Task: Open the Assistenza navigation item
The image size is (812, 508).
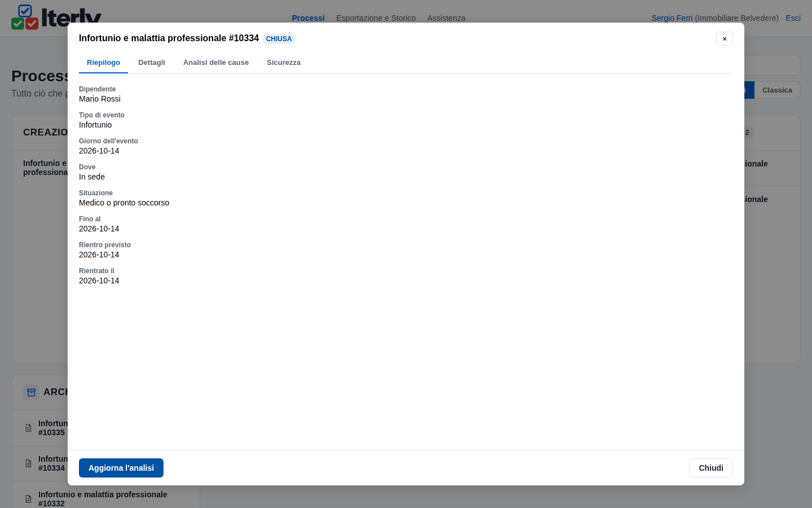Action: (446, 18)
